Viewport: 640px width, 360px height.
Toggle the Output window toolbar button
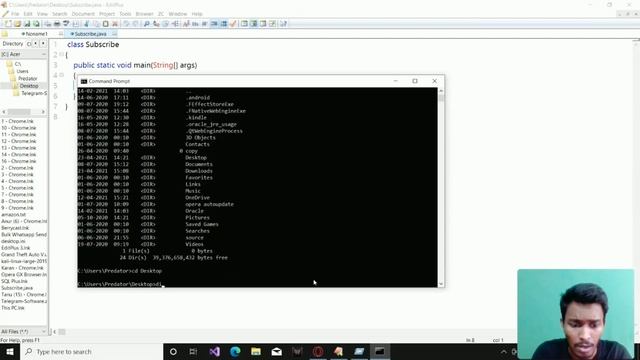click(263, 24)
